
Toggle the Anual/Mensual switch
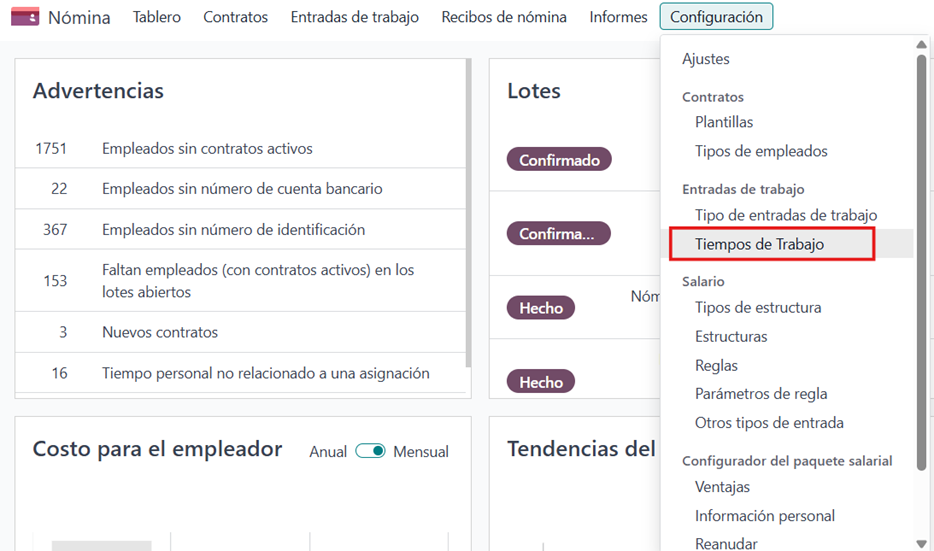(x=370, y=451)
